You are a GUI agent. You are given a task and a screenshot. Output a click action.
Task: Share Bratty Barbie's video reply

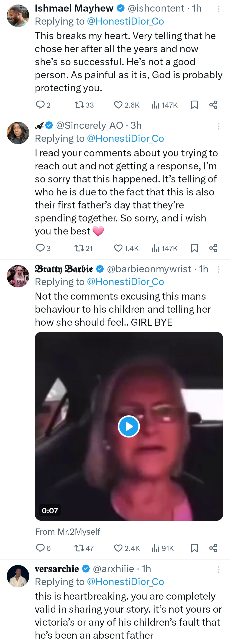[x=213, y=548]
